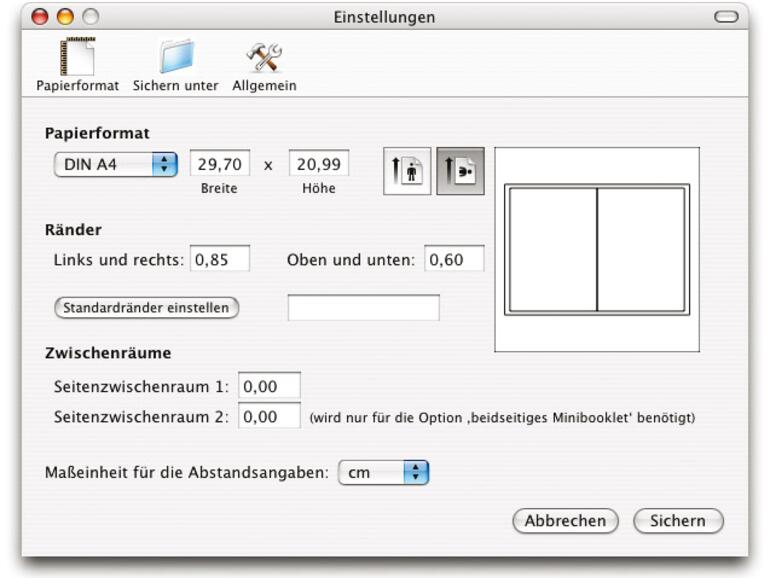Open the DIN A4 paper size dropdown
The height and width of the screenshot is (578, 770).
pyautogui.click(x=116, y=164)
